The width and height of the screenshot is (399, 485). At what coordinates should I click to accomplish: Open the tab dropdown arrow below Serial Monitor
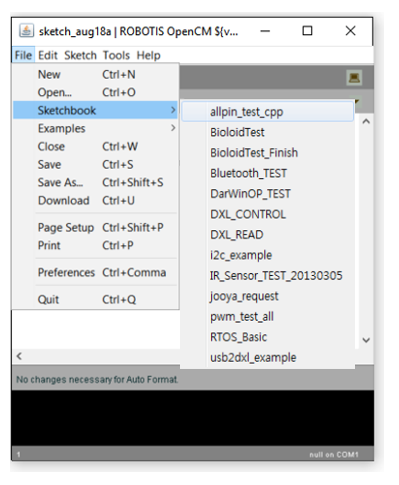click(356, 101)
